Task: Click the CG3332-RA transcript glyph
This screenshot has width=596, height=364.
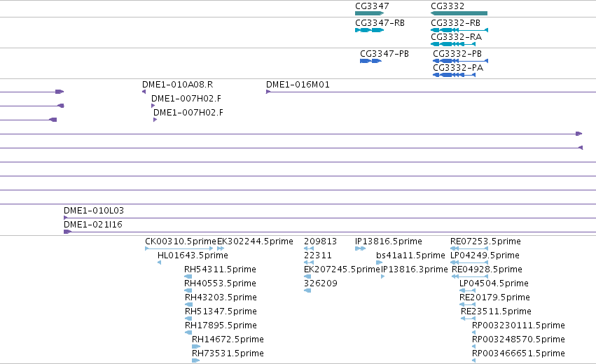Action: pyautogui.click(x=453, y=44)
